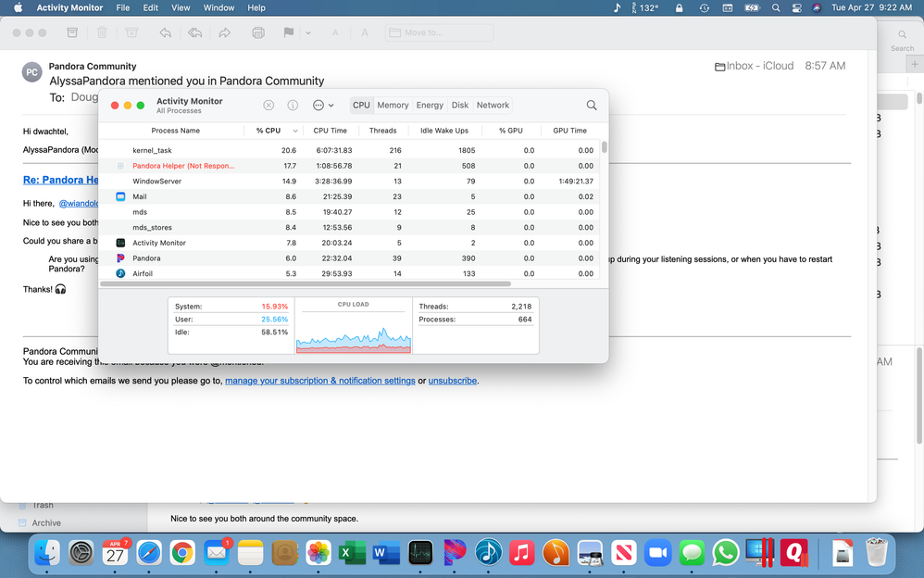
Task: Click the Move to… field
Action: 440,32
